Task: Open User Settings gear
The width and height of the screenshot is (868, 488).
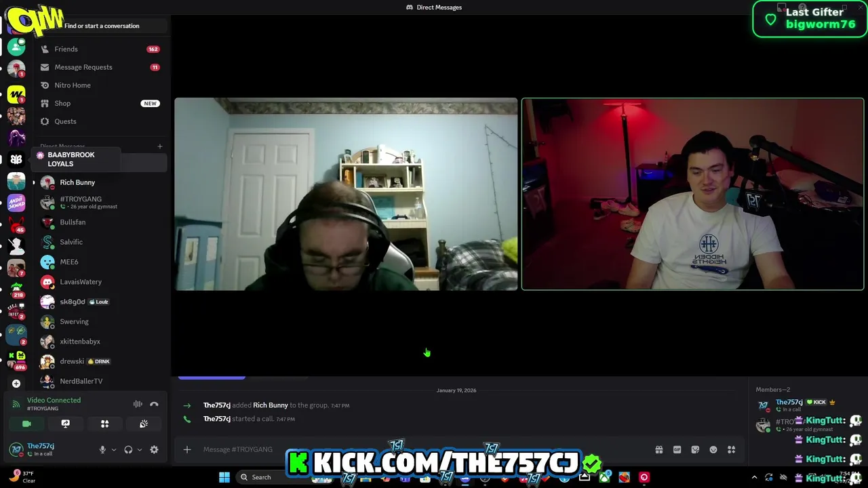Action: (x=154, y=449)
